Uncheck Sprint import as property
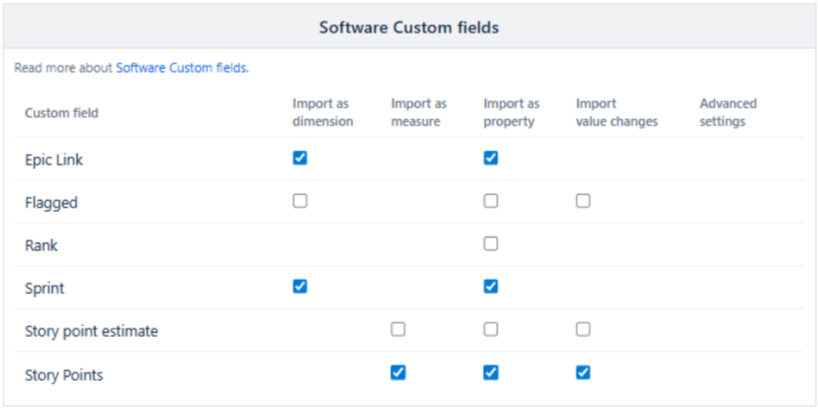818x409 pixels. (x=491, y=287)
